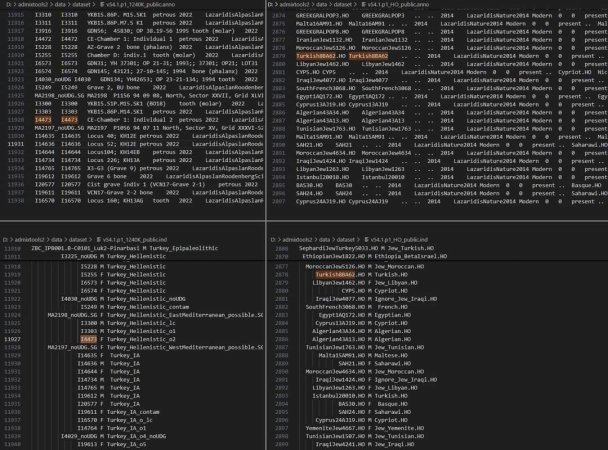The image size is (608, 450).
Task: Click 'Turkey_IA_o_lc' label
Action: click(131, 420)
